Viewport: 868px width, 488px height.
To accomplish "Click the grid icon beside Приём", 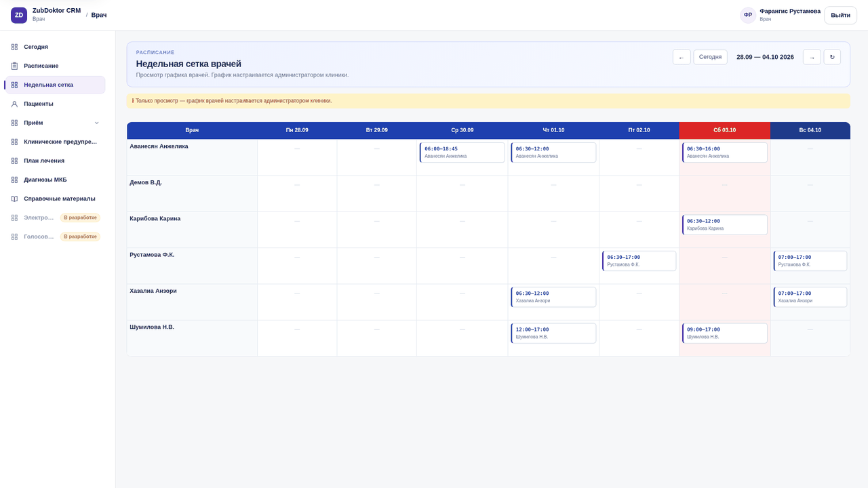I will pos(14,123).
